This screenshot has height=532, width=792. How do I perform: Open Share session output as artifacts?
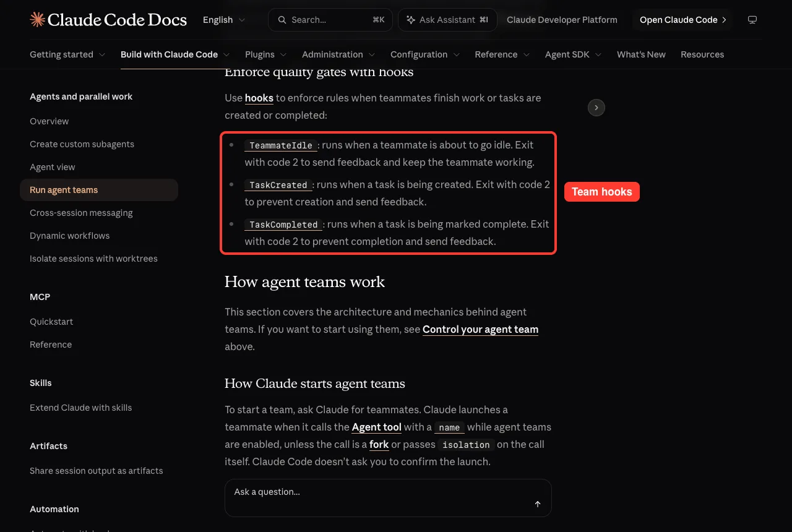pyautogui.click(x=97, y=471)
